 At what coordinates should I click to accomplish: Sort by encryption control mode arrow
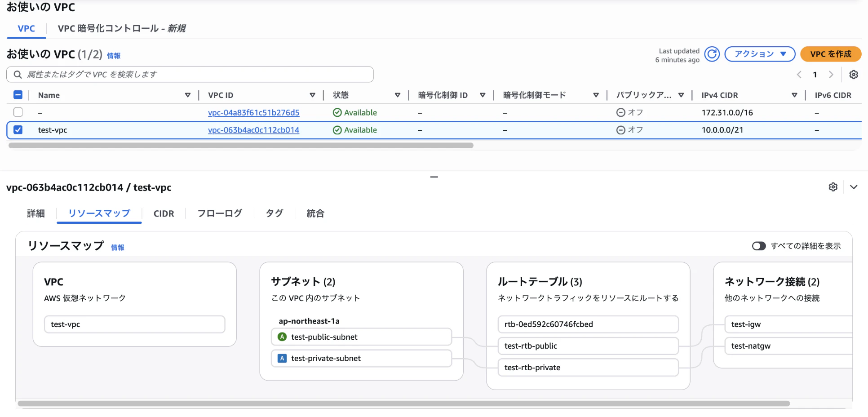pyautogui.click(x=596, y=95)
